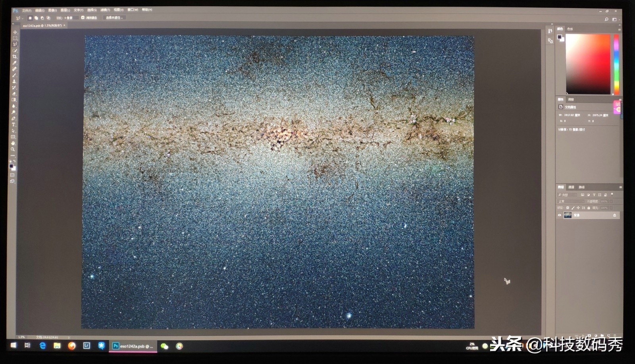Click the feather (羽化) input field
This screenshot has width=635, height=364.
72,18
